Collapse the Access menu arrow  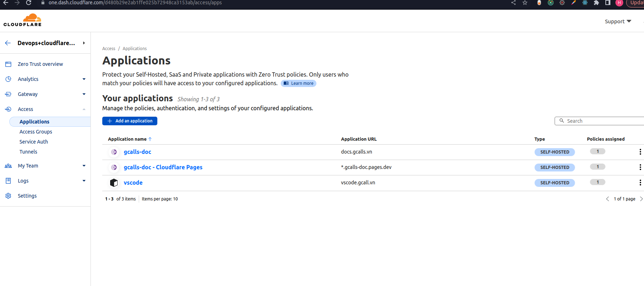click(x=84, y=109)
